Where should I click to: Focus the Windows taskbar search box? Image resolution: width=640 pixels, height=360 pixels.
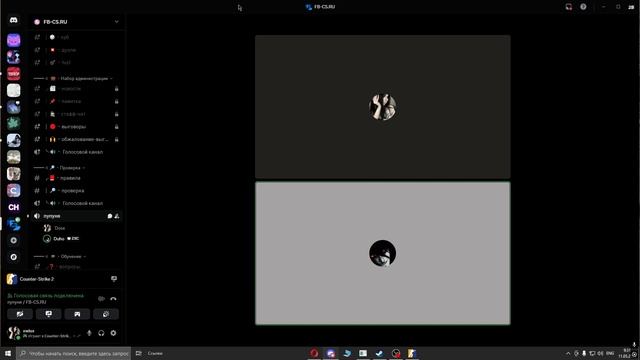click(x=74, y=353)
